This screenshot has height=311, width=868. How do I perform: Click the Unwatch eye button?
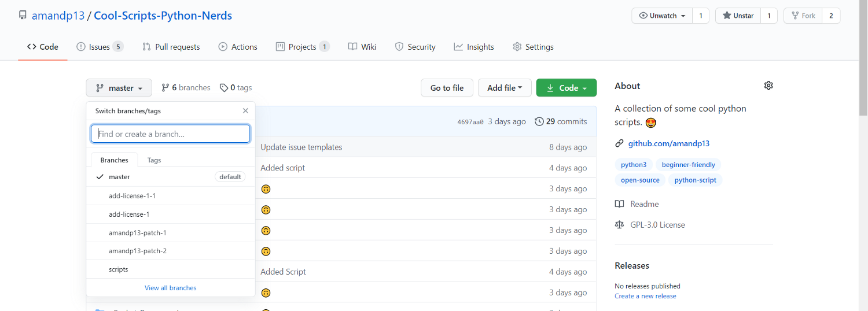663,16
